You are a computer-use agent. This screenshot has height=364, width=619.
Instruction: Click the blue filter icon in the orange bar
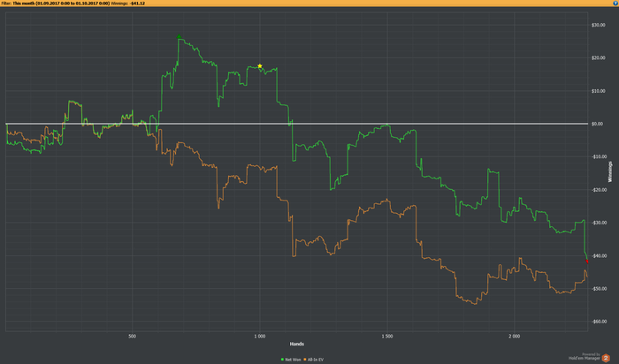pyautogui.click(x=615, y=3)
